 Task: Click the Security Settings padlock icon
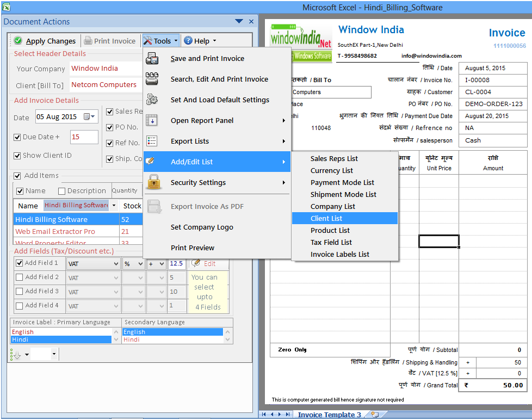click(x=154, y=182)
